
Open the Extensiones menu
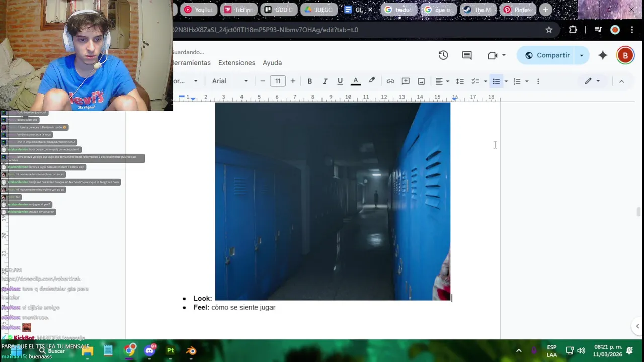[236, 63]
